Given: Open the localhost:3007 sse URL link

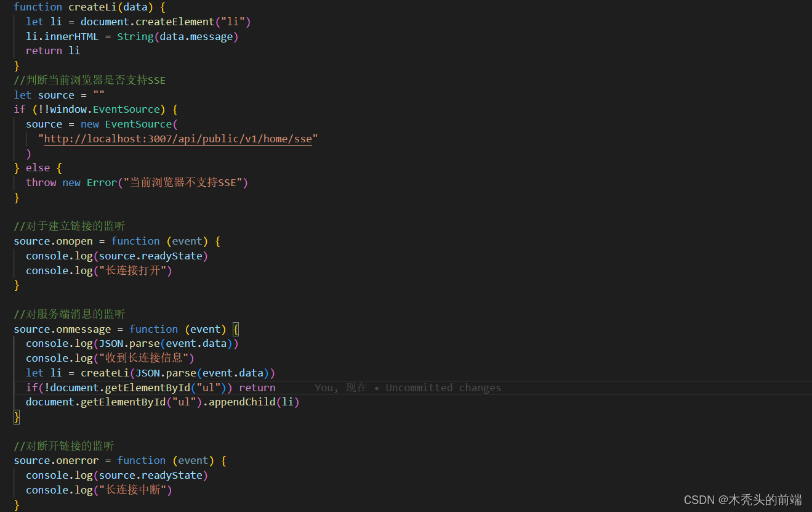Looking at the screenshot, I should [x=178, y=139].
